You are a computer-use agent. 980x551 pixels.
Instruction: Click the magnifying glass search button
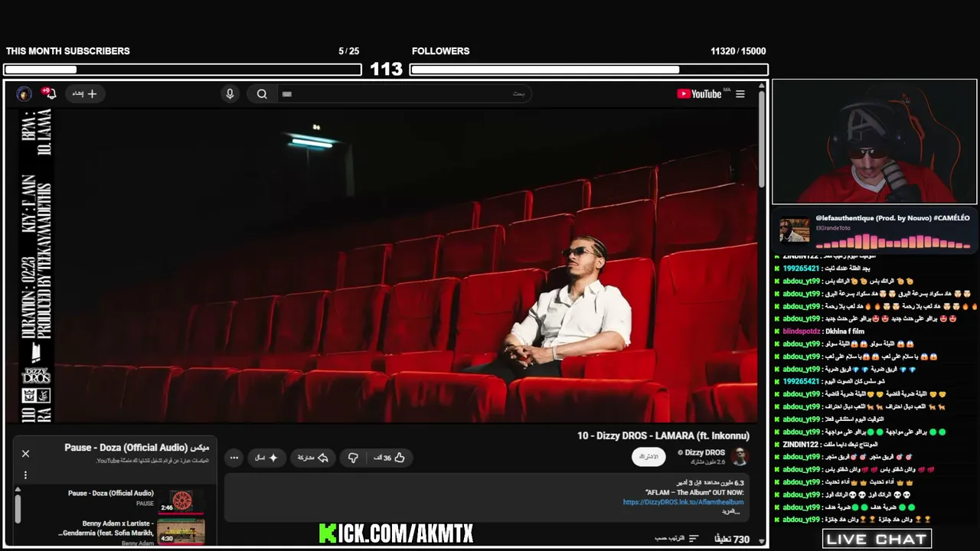pos(262,93)
